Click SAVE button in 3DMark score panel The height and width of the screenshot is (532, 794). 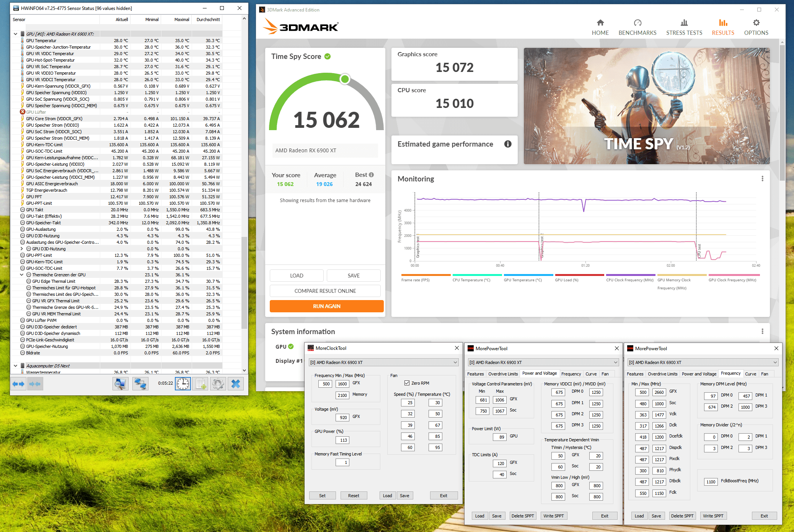click(x=354, y=276)
